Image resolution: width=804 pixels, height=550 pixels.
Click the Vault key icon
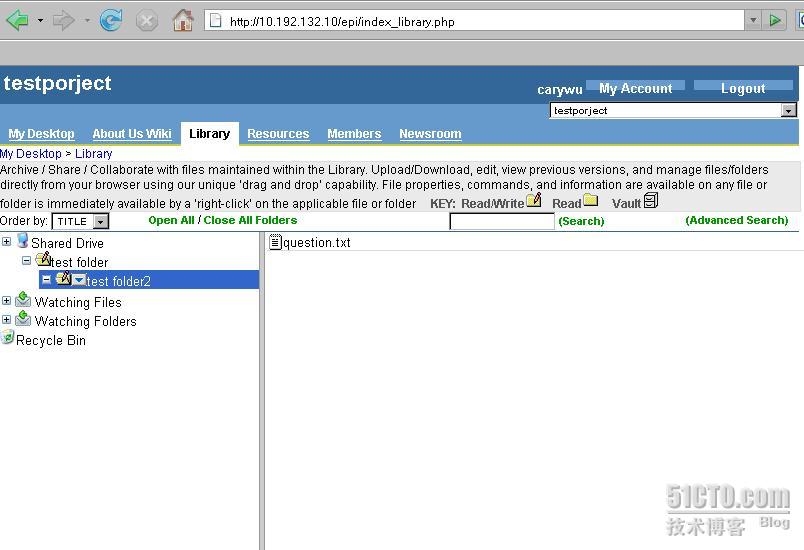point(651,200)
